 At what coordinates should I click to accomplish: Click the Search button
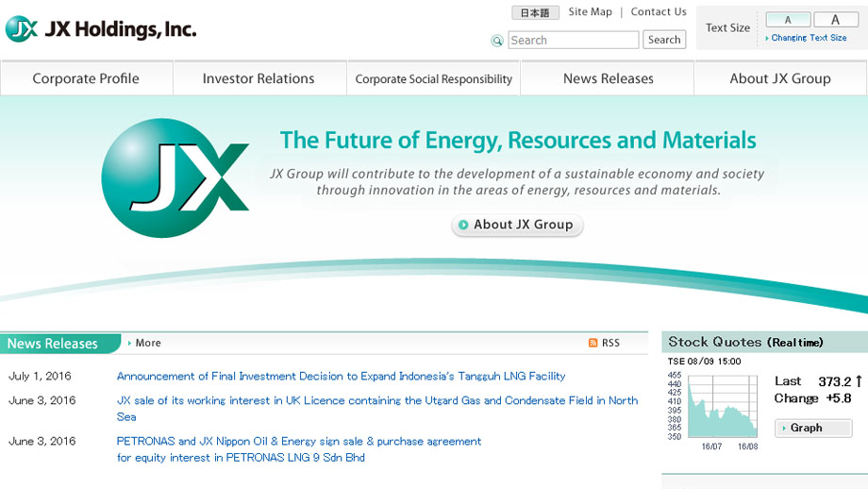[664, 40]
